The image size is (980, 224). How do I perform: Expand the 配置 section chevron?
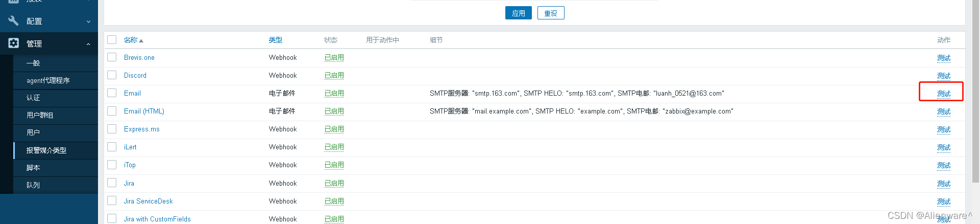(x=88, y=21)
